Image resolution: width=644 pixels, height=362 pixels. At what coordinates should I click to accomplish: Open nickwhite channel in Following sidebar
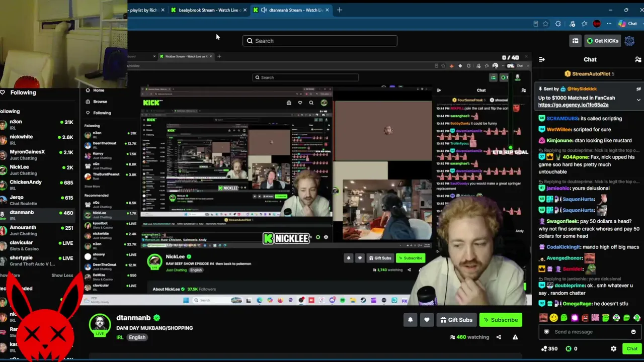pyautogui.click(x=38, y=140)
